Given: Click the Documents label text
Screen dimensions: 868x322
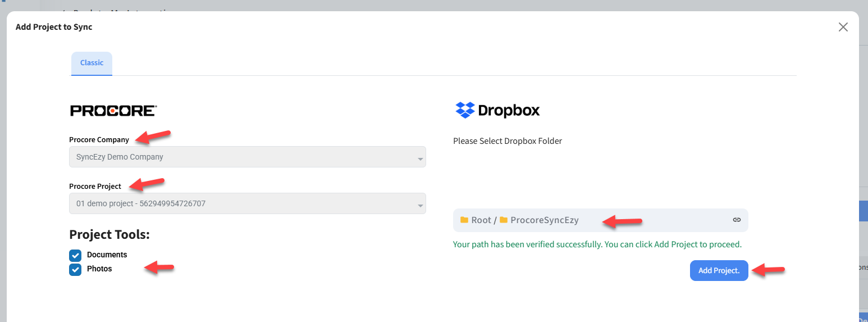Looking at the screenshot, I should point(107,255).
